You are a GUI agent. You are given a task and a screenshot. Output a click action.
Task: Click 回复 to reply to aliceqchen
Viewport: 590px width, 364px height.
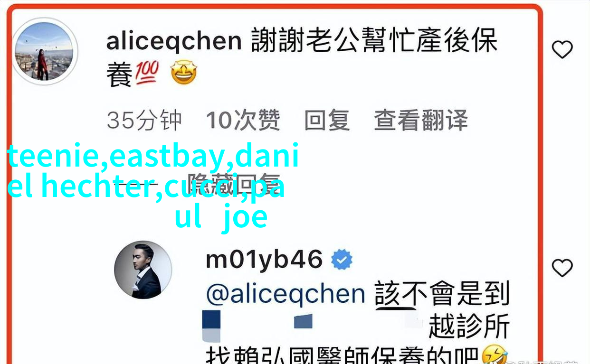pos(327,121)
